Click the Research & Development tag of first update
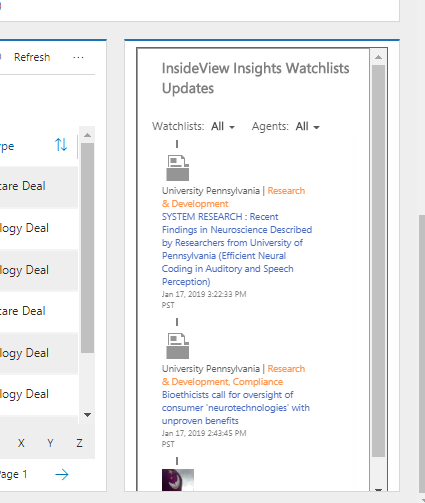The image size is (425, 503). pyautogui.click(x=233, y=197)
